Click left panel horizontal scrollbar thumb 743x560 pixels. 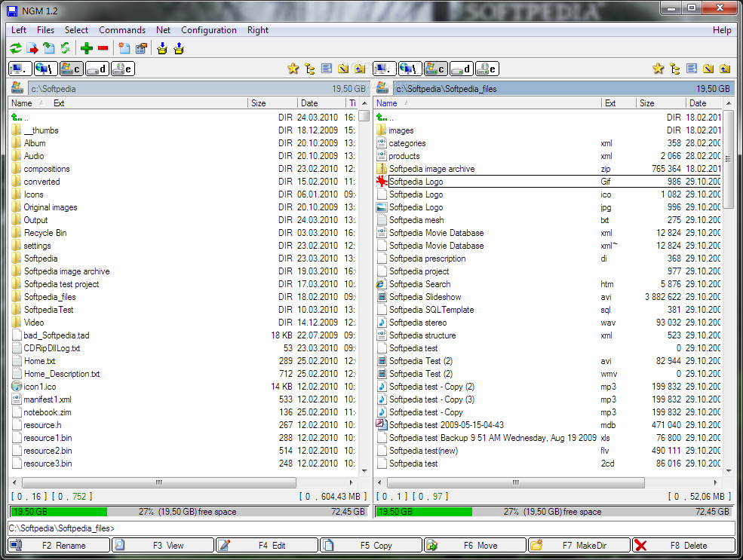coord(159,483)
